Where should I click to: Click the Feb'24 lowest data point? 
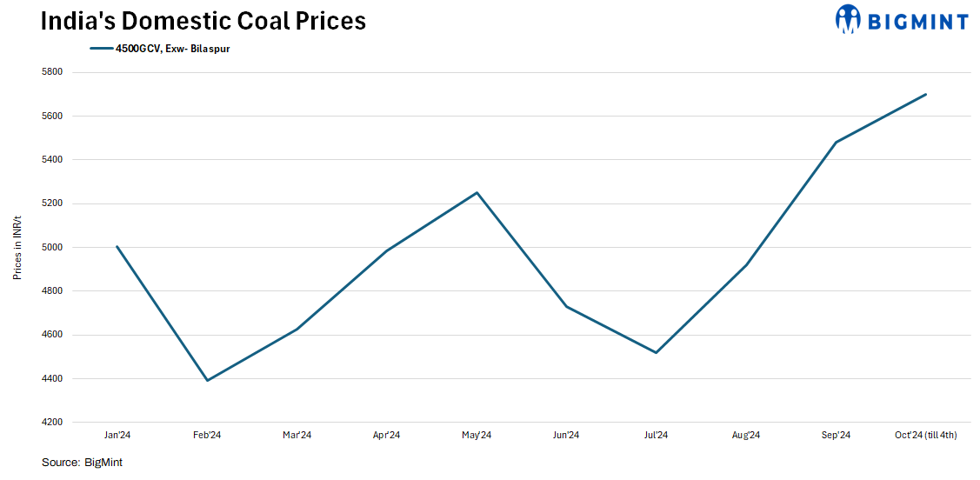pos(207,380)
